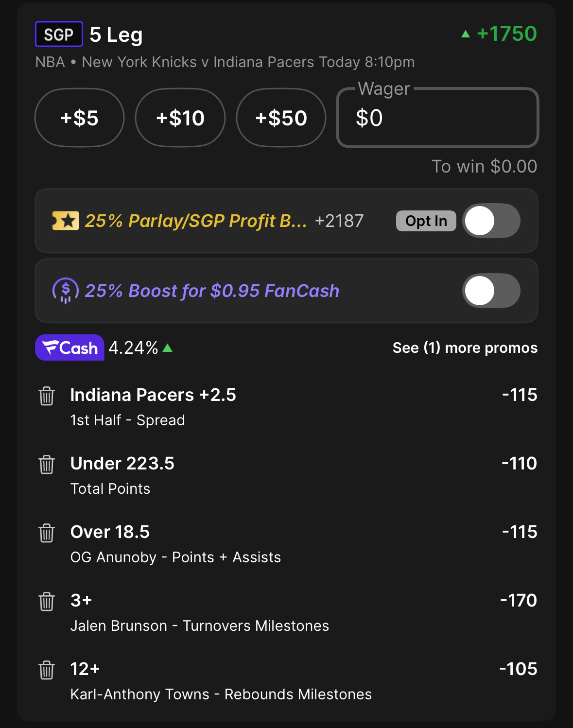Remove the Under 223.5 Total Points leg
573x728 pixels.
[x=47, y=465]
